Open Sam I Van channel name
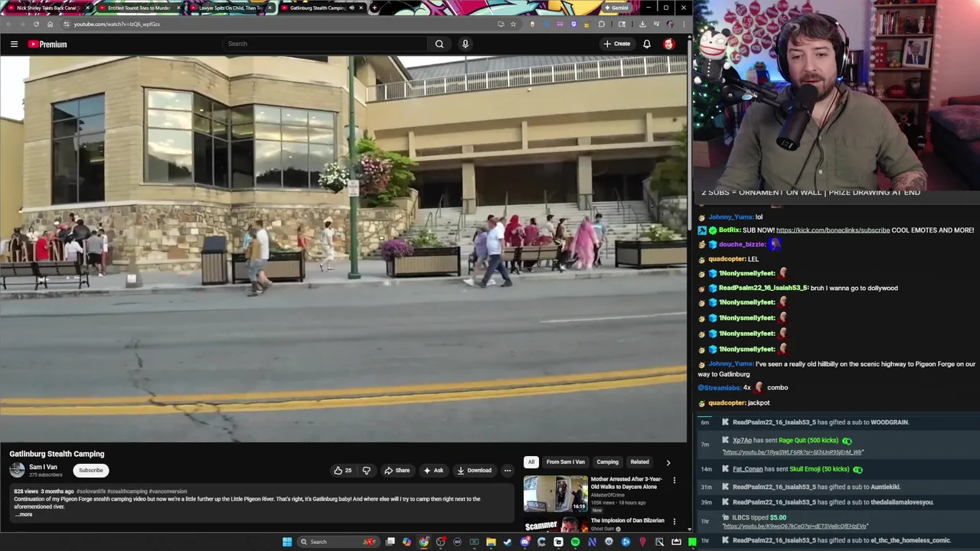 [x=43, y=467]
